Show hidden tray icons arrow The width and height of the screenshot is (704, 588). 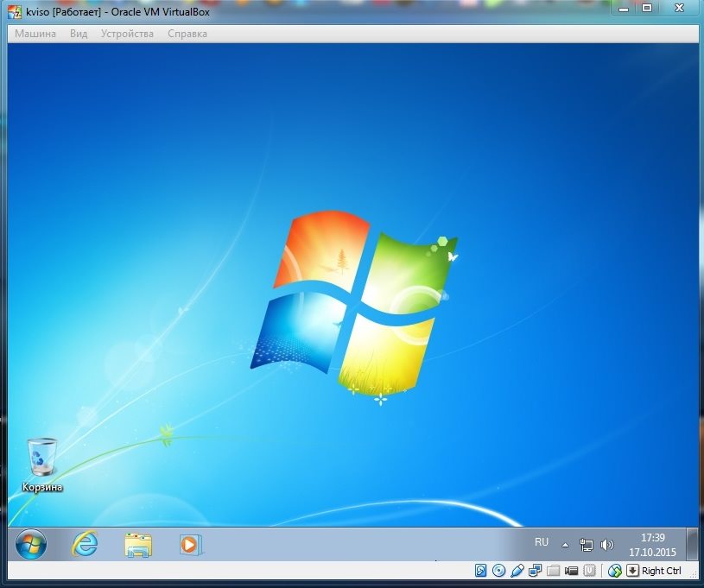point(565,546)
